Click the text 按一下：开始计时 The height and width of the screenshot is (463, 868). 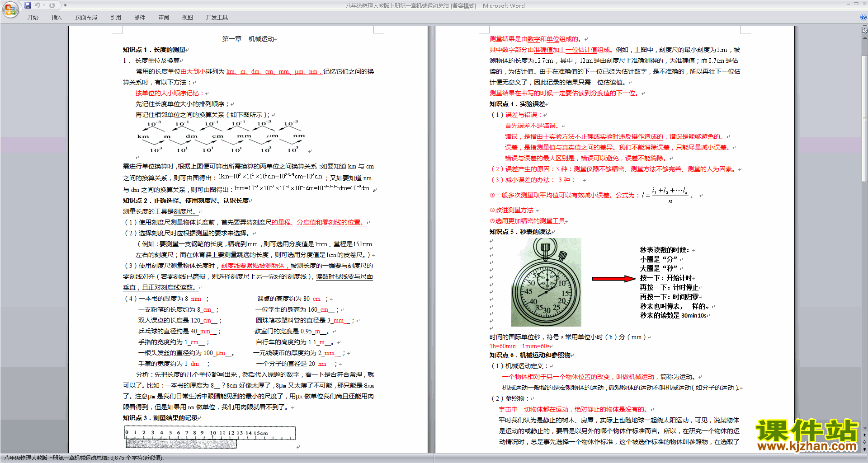[666, 278]
